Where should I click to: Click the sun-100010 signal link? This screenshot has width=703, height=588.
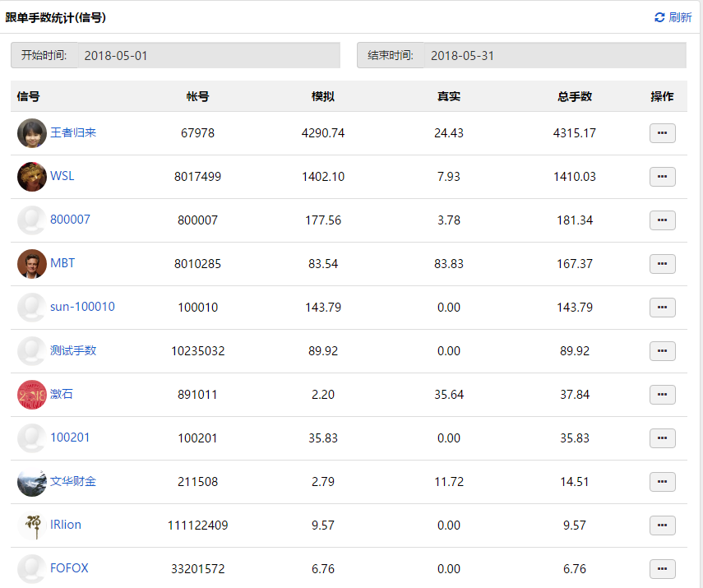(x=82, y=306)
